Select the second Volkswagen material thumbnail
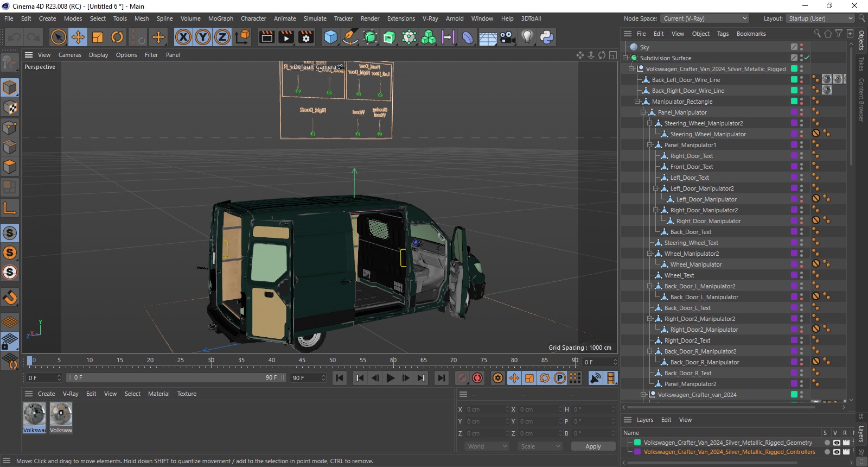Viewport: 868px width, 467px height. tap(61, 418)
